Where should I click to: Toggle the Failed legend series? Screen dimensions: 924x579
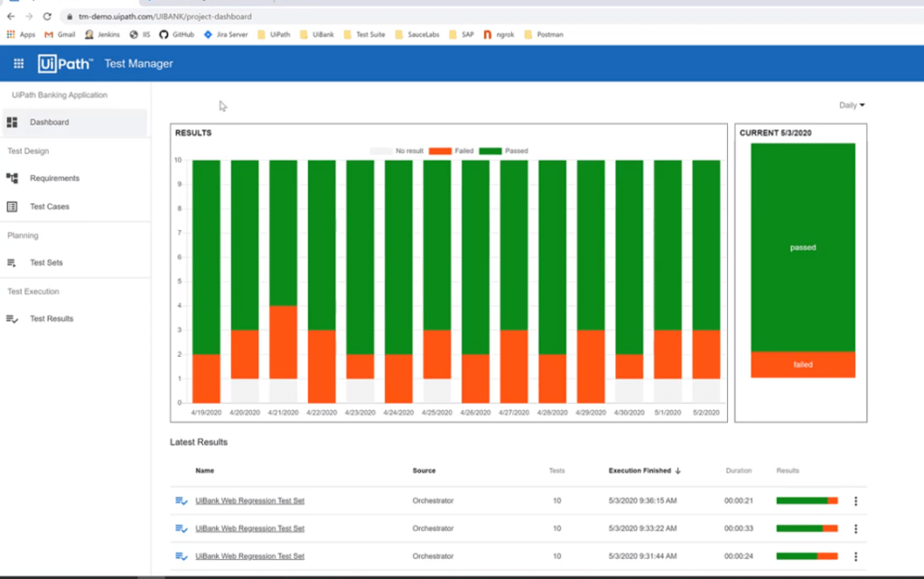pos(451,151)
